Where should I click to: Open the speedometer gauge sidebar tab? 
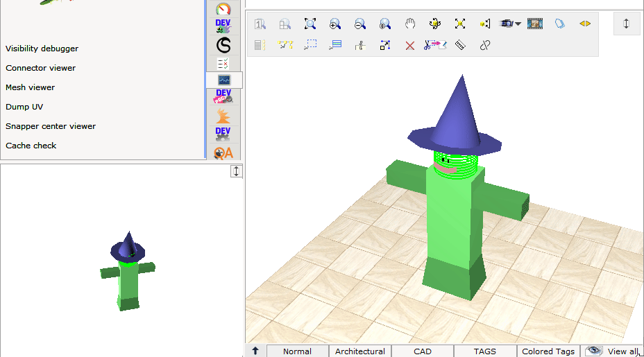coord(223,8)
